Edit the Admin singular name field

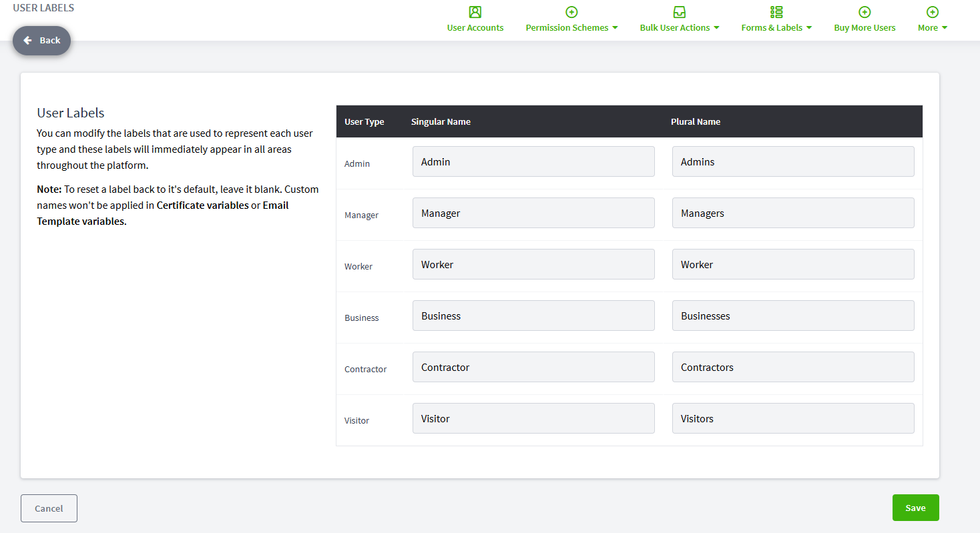[533, 161]
